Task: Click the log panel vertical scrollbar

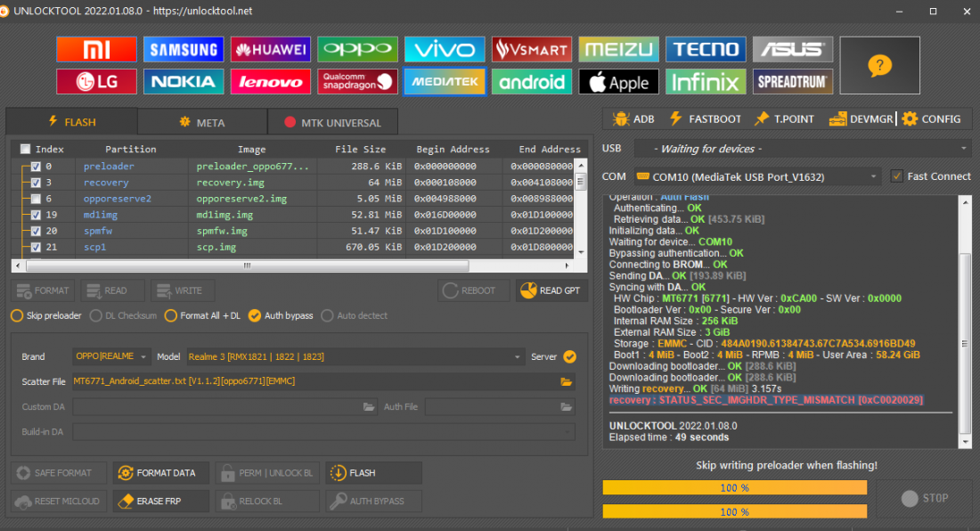Action: tap(965, 344)
